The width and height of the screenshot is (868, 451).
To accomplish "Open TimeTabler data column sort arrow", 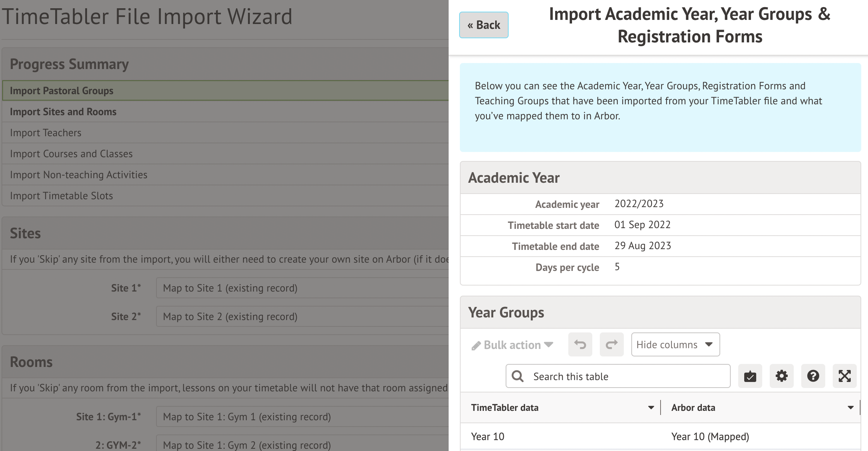I will (x=651, y=407).
